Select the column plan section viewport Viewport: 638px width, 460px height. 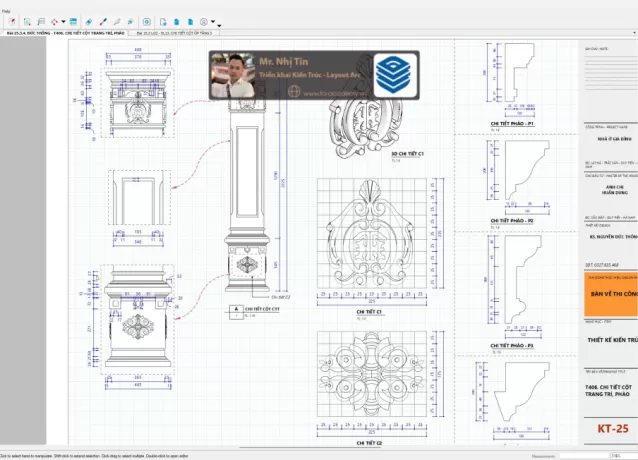click(x=140, y=197)
